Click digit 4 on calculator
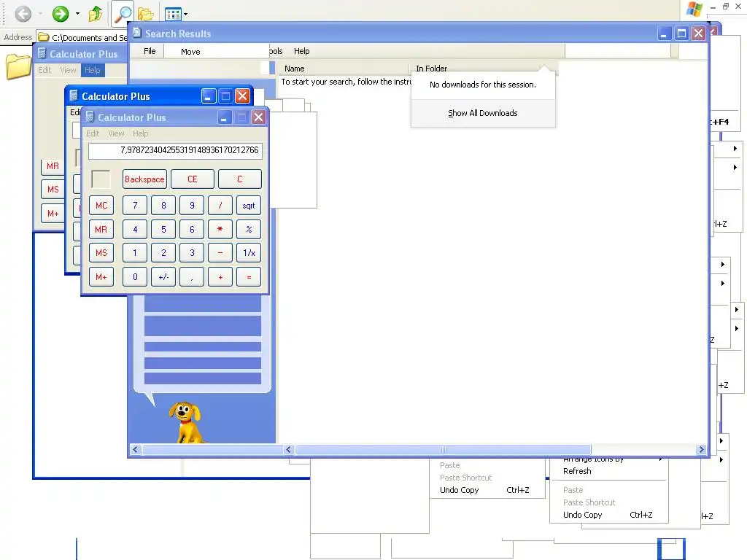This screenshot has width=747, height=560. tap(135, 229)
